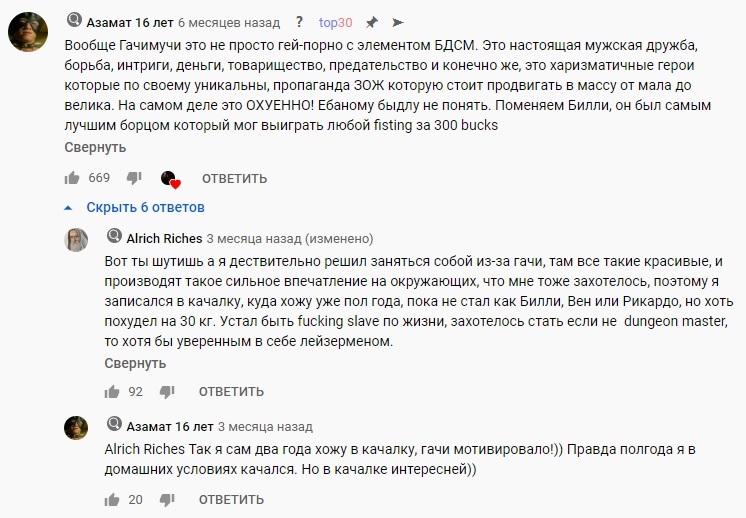Screen dimensions: 746x518
Task: Like Alrich Riches' reply with 92 likes
Action: click(x=112, y=391)
